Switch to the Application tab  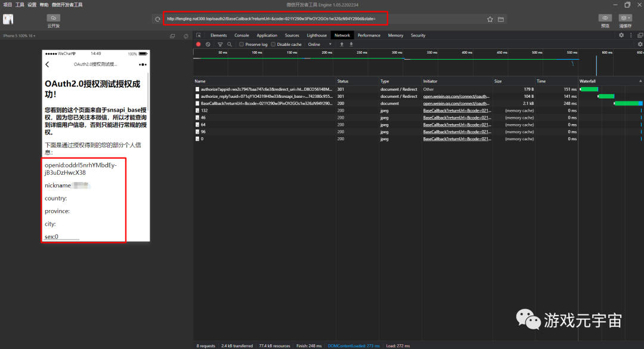point(267,35)
